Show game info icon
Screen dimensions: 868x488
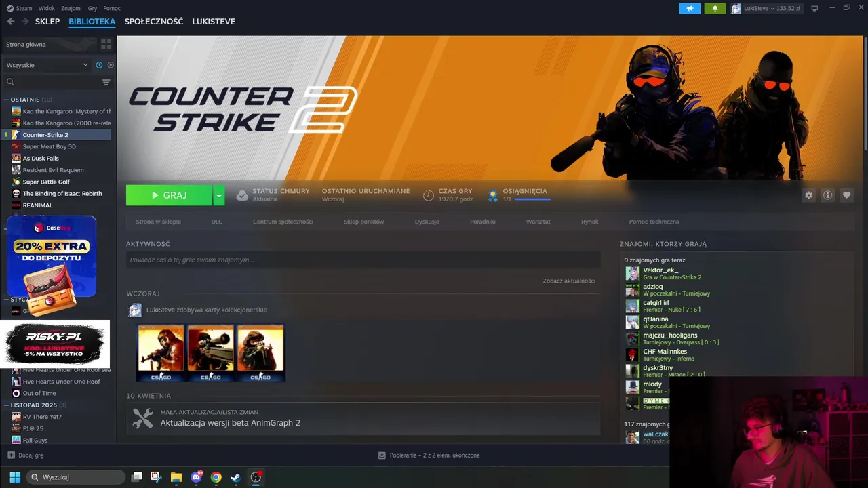click(827, 195)
